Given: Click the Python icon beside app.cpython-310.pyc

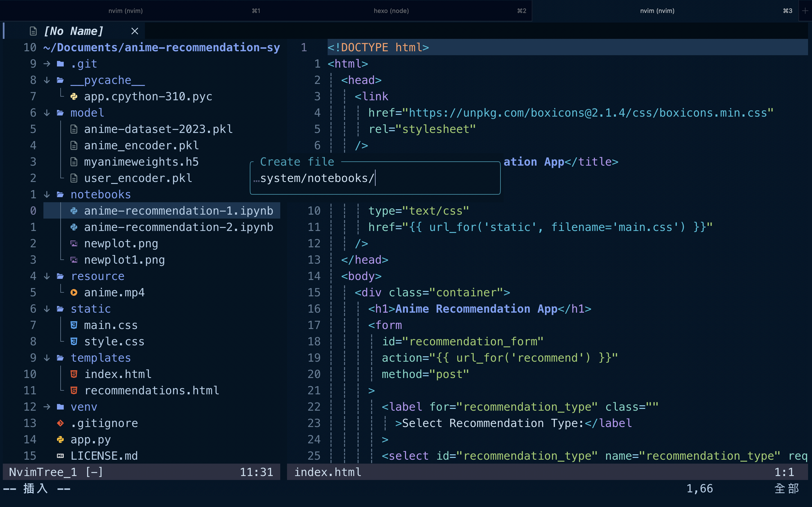Looking at the screenshot, I should point(74,97).
